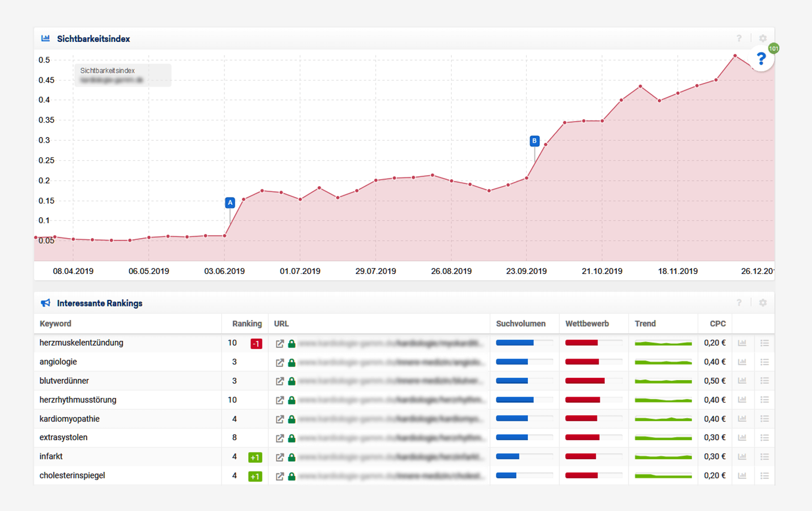This screenshot has height=511, width=812.
Task: Click Wettbewerb bar for blutverdünner
Action: (593, 381)
